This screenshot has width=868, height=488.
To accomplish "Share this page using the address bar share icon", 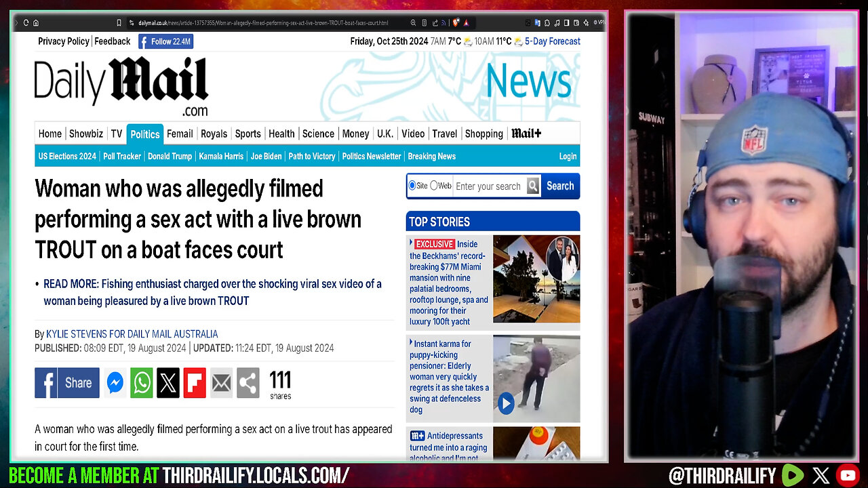I will [x=435, y=22].
